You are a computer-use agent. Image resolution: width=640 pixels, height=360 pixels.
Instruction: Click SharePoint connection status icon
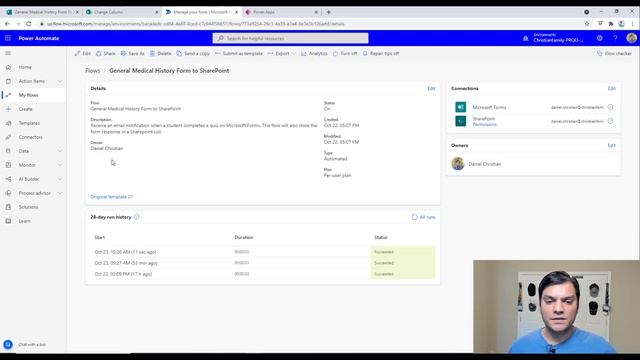610,121
